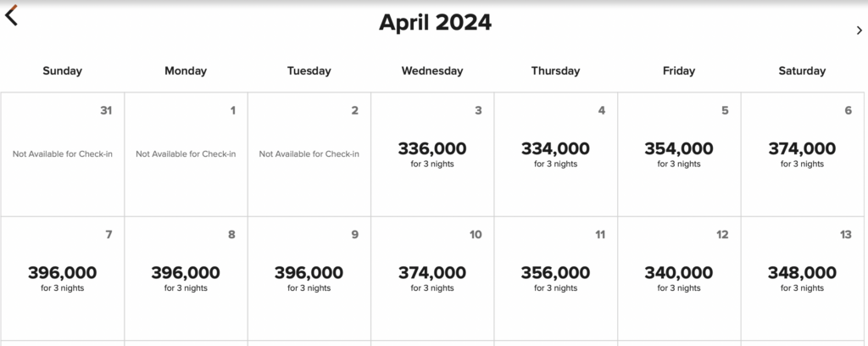Click the Sunday column header

tap(63, 71)
